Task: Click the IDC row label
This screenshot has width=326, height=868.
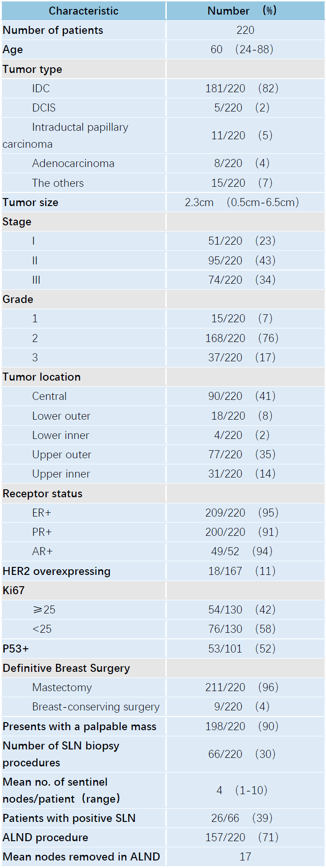Action: point(41,88)
